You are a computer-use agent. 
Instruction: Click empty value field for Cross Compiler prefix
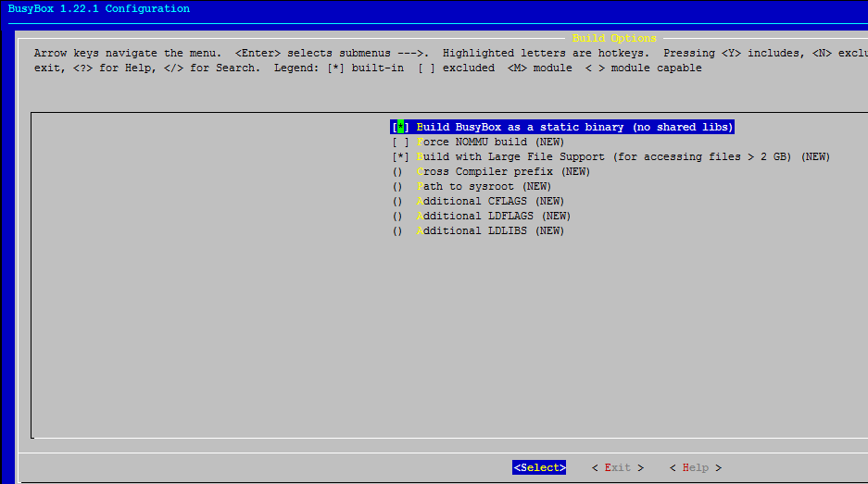[x=397, y=172]
